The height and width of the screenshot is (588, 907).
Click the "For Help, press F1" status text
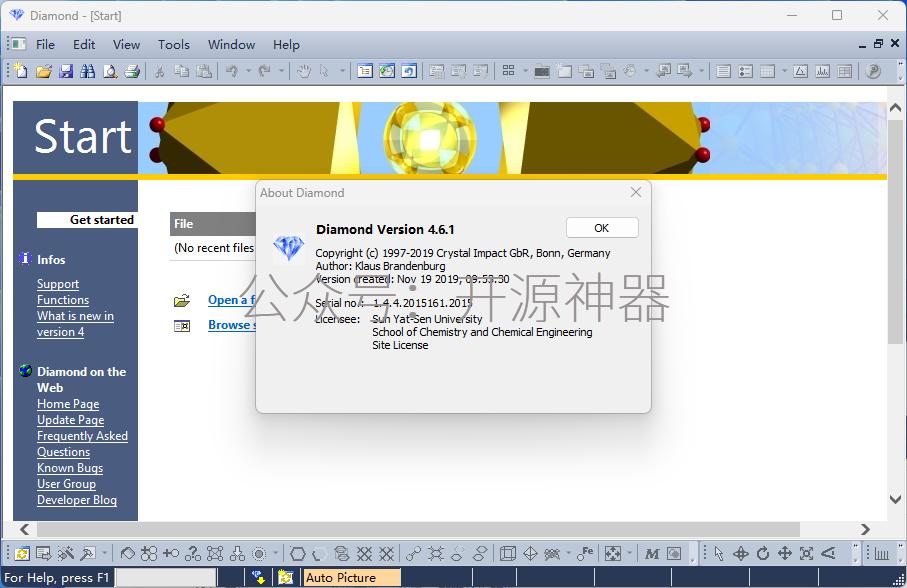[57, 578]
